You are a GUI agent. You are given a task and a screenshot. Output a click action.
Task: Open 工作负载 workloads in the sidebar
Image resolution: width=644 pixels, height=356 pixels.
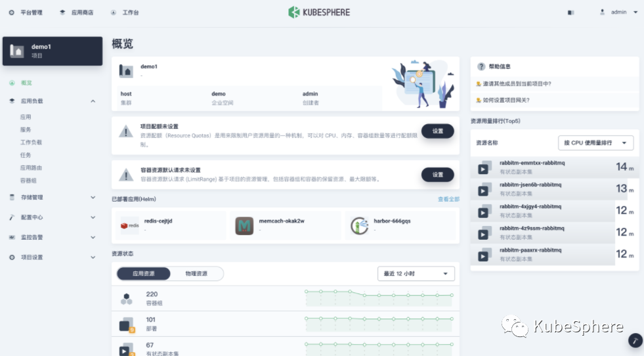[x=32, y=143]
